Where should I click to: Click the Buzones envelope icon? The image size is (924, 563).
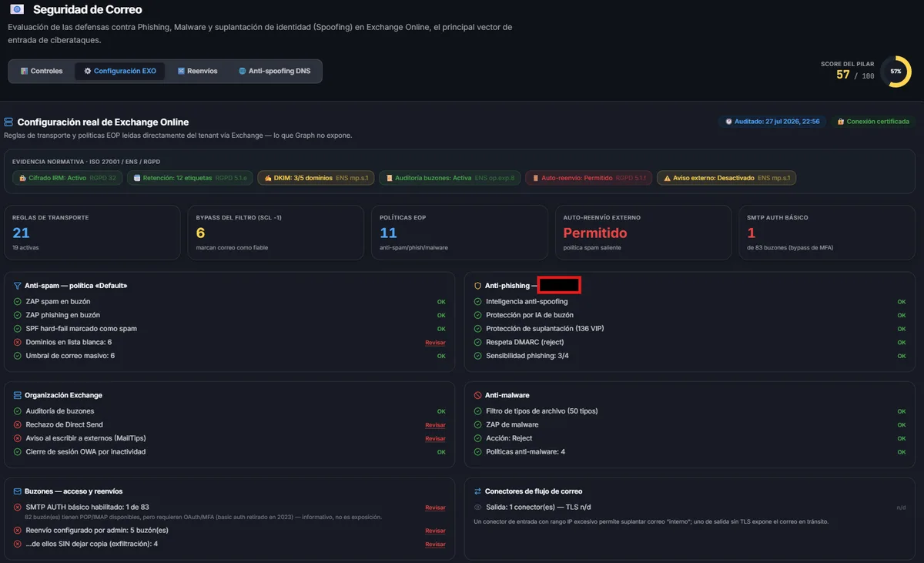(18, 491)
